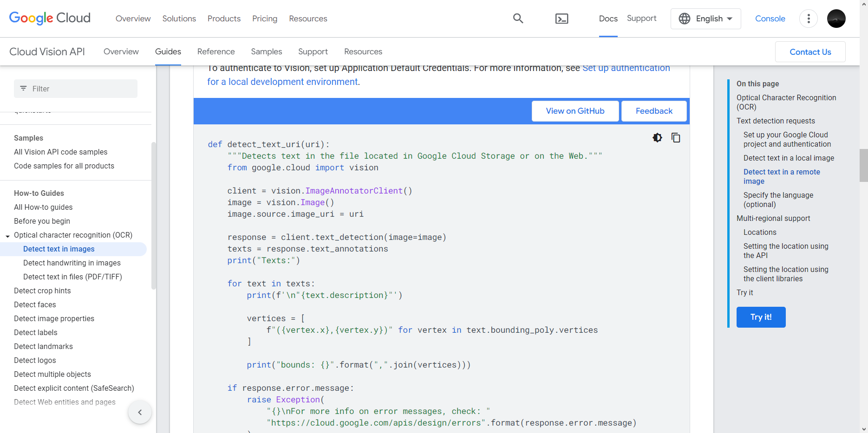This screenshot has width=868, height=433.
Task: Open the English language dropdown
Action: tap(705, 19)
